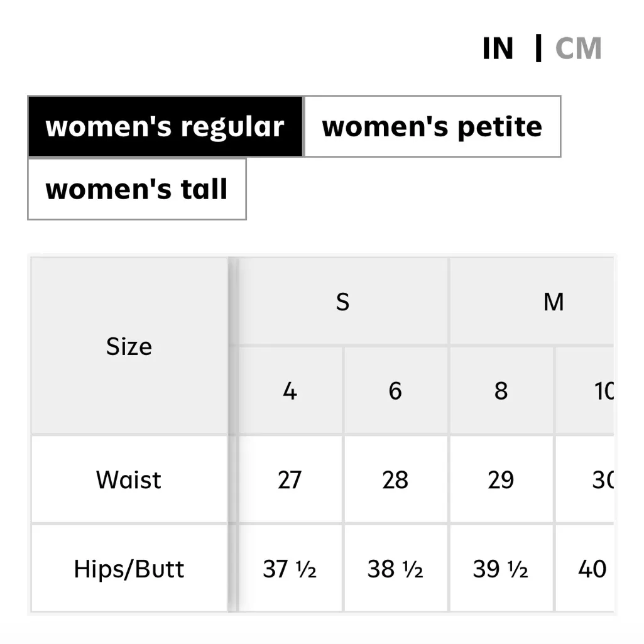Click waist value 27
This screenshot has height=644, width=644.
[289, 480]
